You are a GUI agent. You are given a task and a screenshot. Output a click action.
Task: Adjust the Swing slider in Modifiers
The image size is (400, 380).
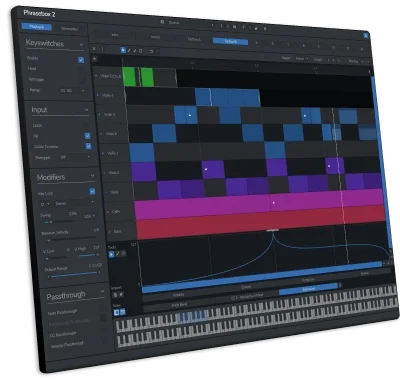tap(60, 222)
